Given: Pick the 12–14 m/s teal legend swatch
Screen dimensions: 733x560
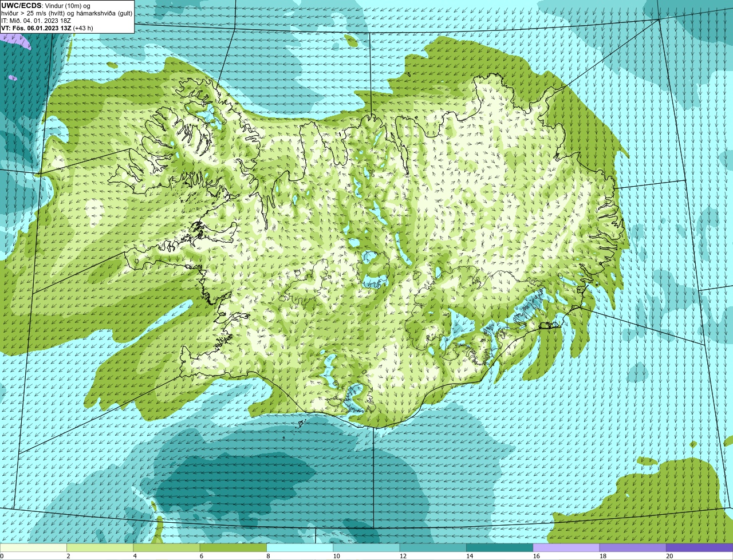Looking at the screenshot, I should tap(433, 548).
